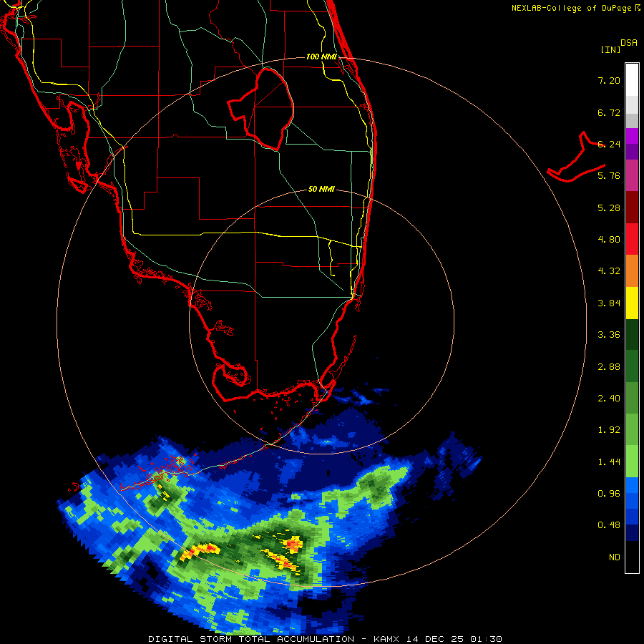Image resolution: width=644 pixels, height=644 pixels.
Task: Select the 3.84 legend value
Action: click(609, 303)
